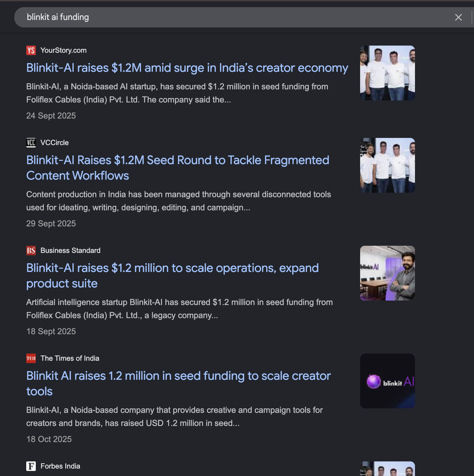Image resolution: width=474 pixels, height=476 pixels.
Task: Open 'Seed Round to Tackle Fragmented Content Workflows' headline
Action: (178, 168)
